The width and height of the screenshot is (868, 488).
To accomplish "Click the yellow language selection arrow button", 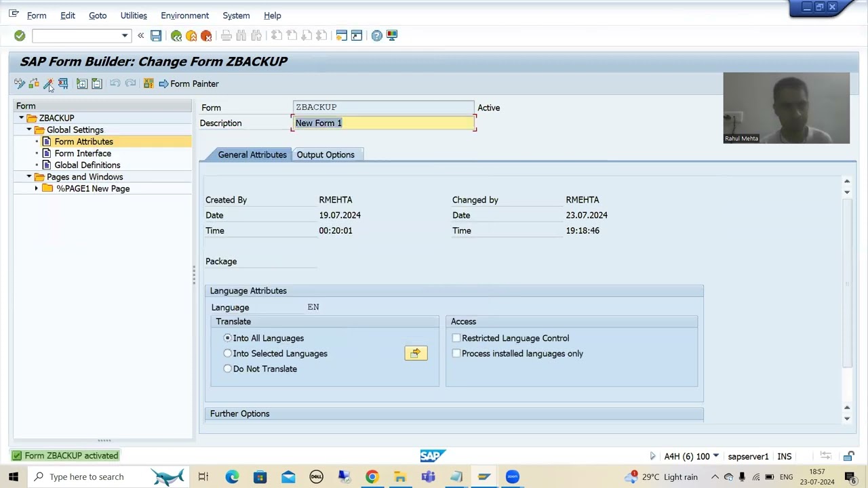I will tap(416, 353).
